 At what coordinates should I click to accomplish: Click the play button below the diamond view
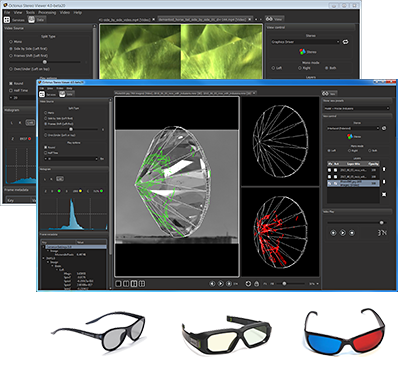point(221,284)
